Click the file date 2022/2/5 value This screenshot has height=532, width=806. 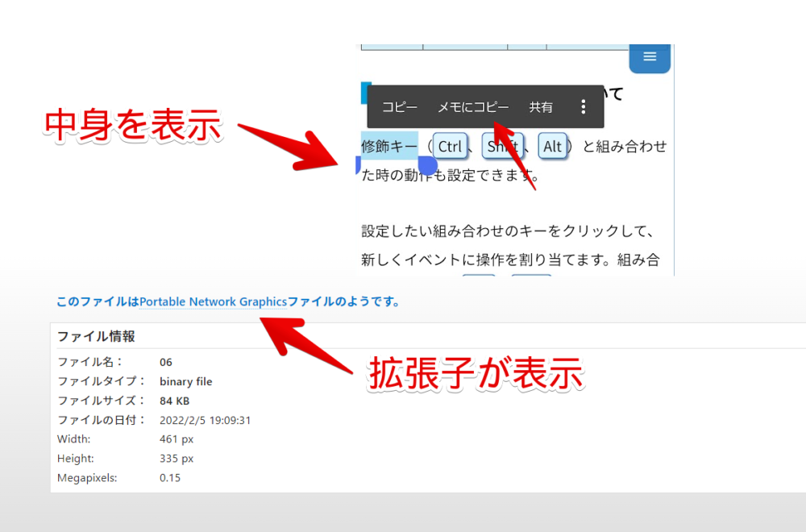point(206,420)
